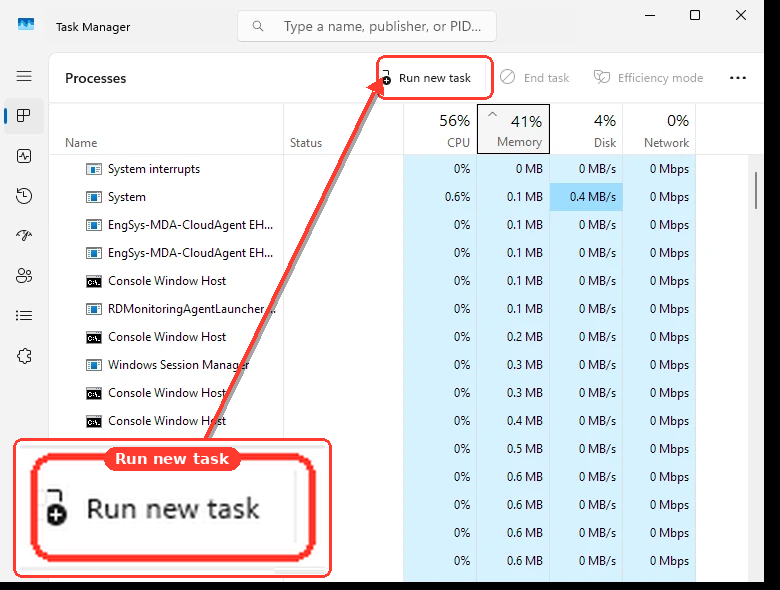This screenshot has width=780, height=590.
Task: Open the Details list page from sidebar
Action: pyautogui.click(x=24, y=315)
